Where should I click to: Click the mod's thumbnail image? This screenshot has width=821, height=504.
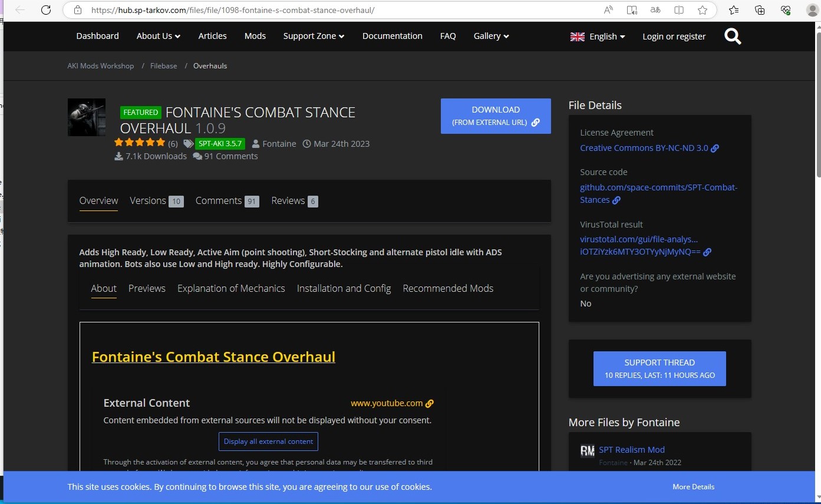pos(87,117)
